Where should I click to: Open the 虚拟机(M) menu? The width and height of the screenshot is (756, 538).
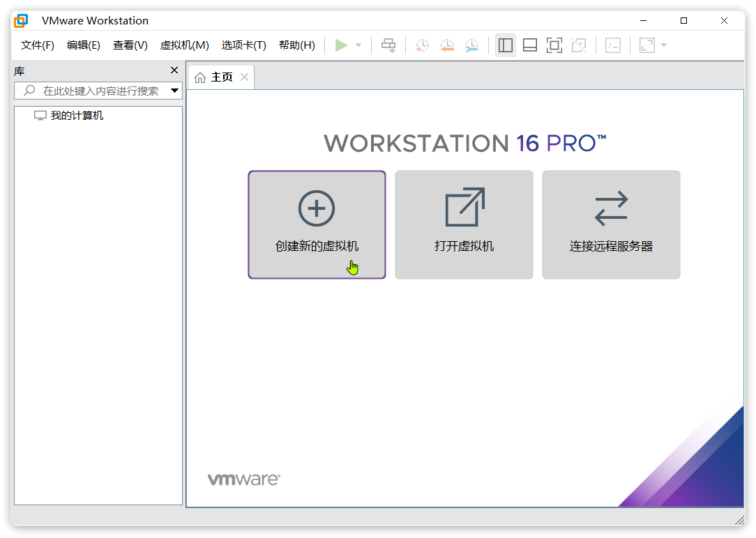coord(184,45)
